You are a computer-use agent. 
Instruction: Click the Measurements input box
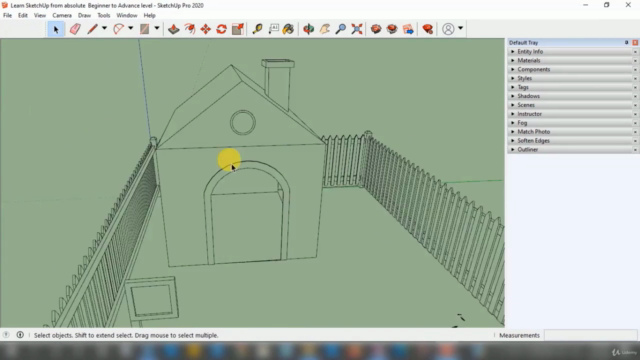click(591, 335)
